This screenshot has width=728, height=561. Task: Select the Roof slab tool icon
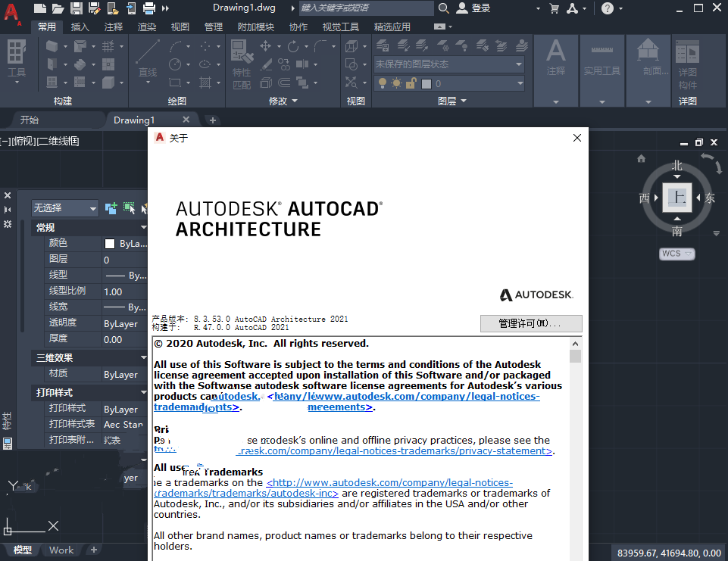pos(80,46)
